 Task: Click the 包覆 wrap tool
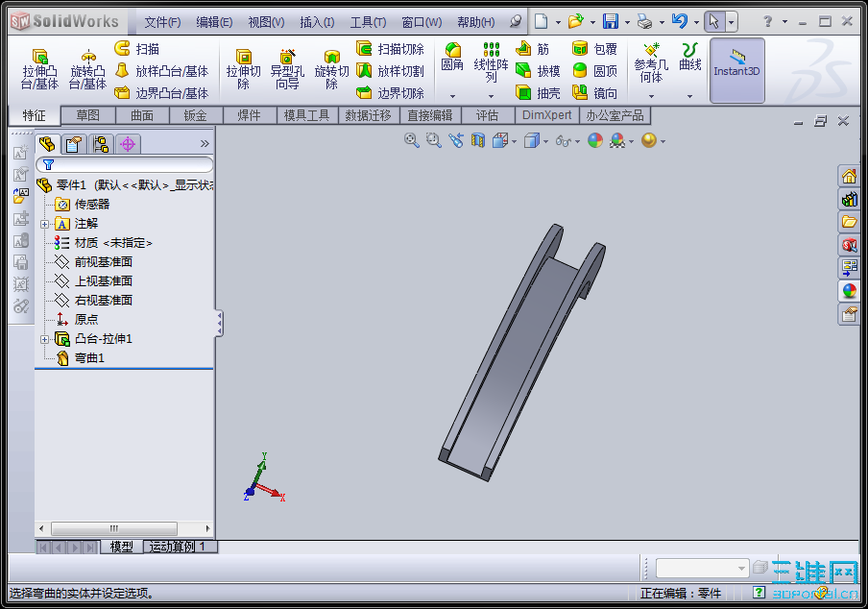(x=594, y=49)
